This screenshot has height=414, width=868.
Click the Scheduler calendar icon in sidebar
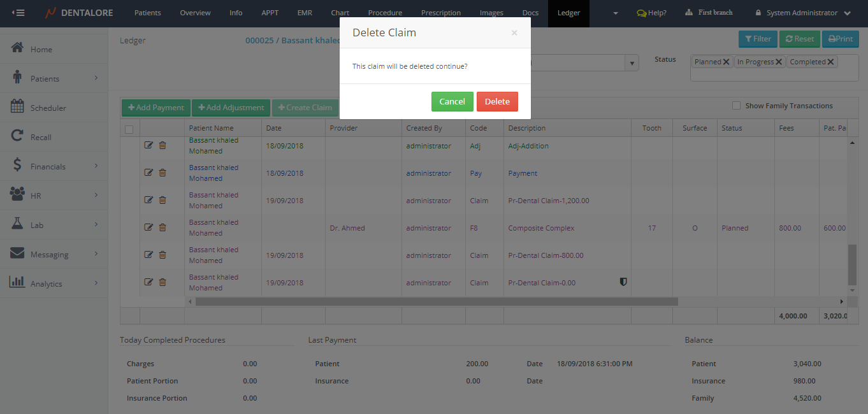click(x=17, y=107)
